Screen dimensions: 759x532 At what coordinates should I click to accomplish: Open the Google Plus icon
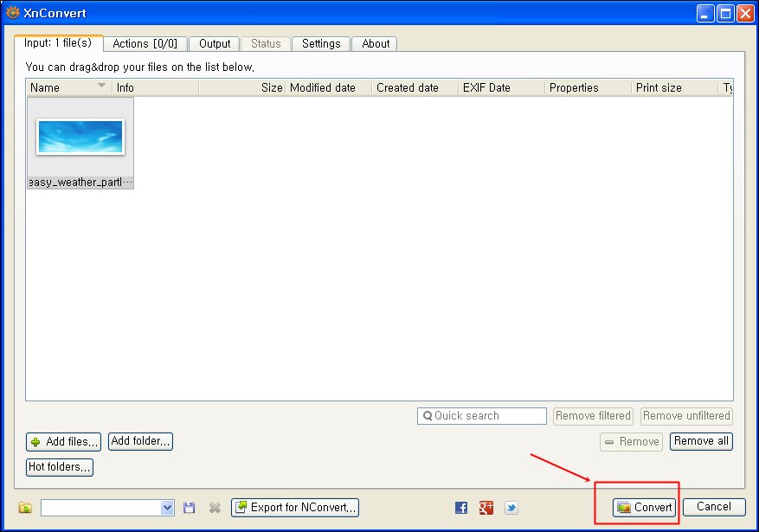(x=486, y=508)
